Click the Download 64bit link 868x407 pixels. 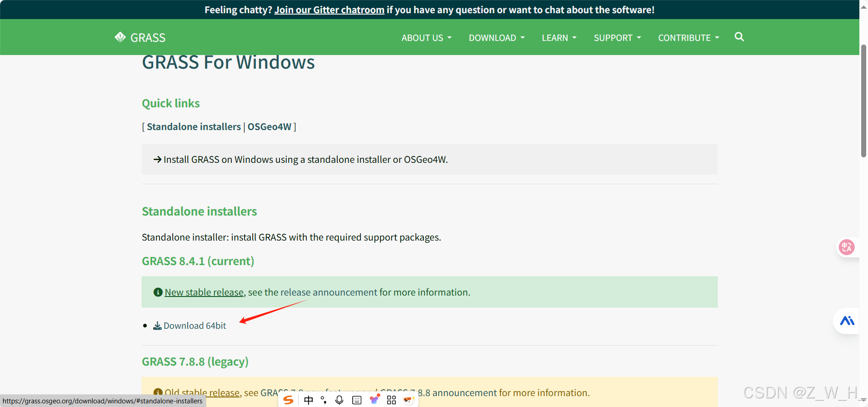click(x=195, y=326)
